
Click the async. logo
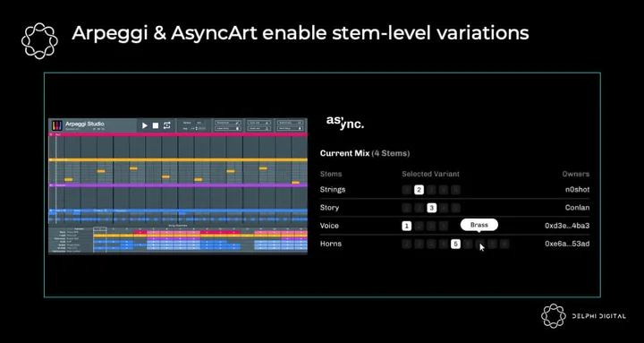[x=345, y=122]
